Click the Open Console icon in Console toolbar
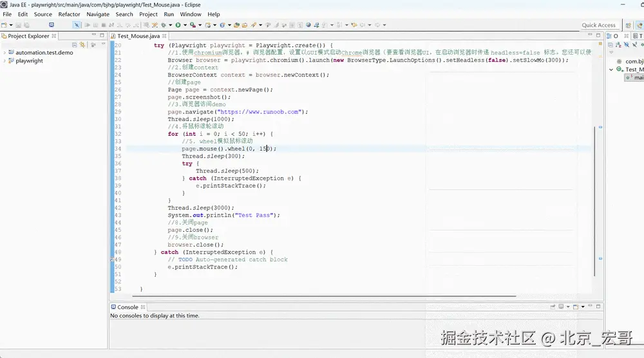 (576, 306)
